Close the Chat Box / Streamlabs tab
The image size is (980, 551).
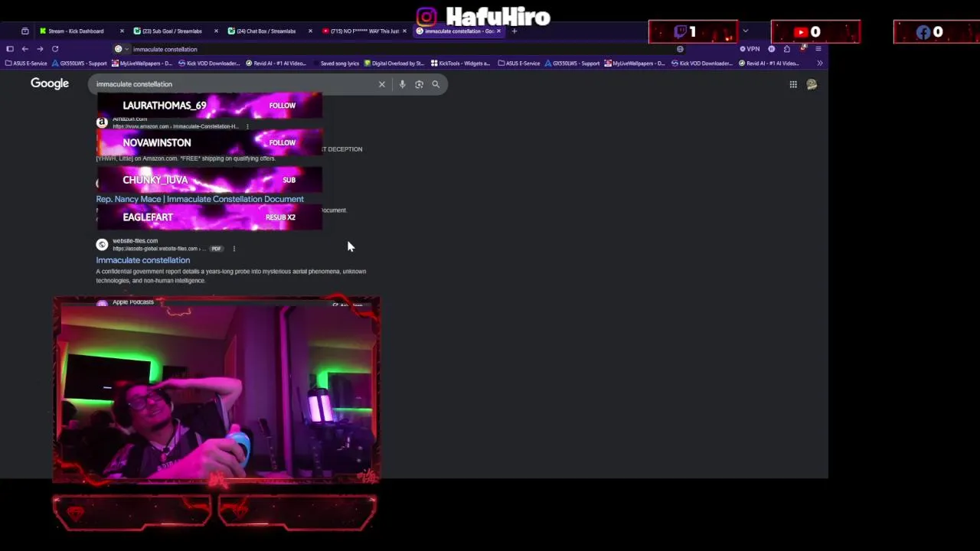point(310,31)
